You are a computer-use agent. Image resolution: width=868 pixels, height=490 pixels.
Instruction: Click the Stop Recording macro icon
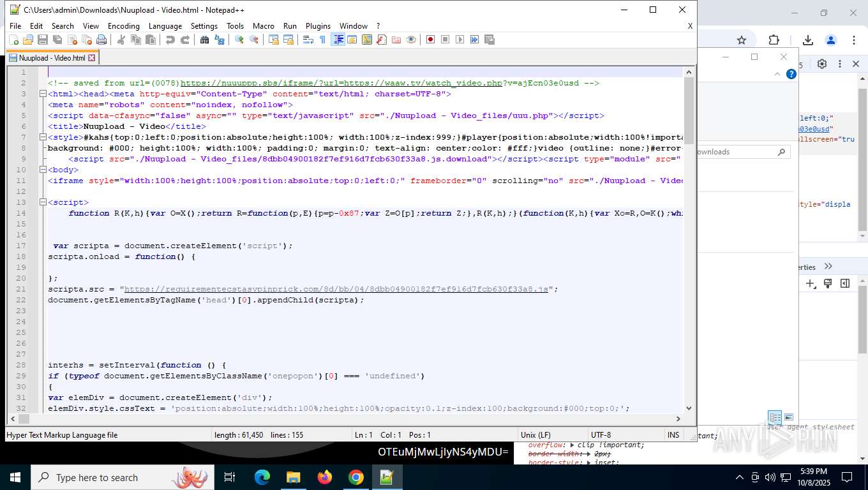[445, 40]
